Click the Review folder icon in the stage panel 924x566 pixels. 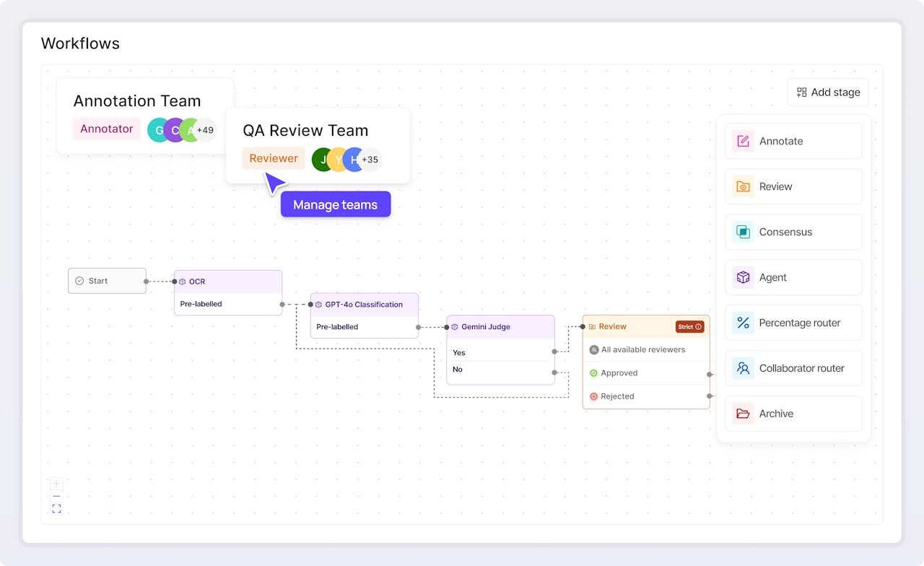point(743,186)
